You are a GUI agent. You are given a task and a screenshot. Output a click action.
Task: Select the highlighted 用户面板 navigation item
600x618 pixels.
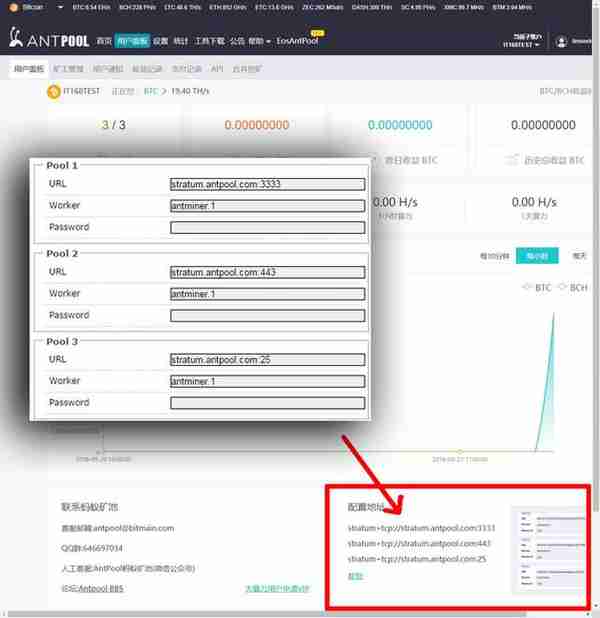[x=132, y=41]
